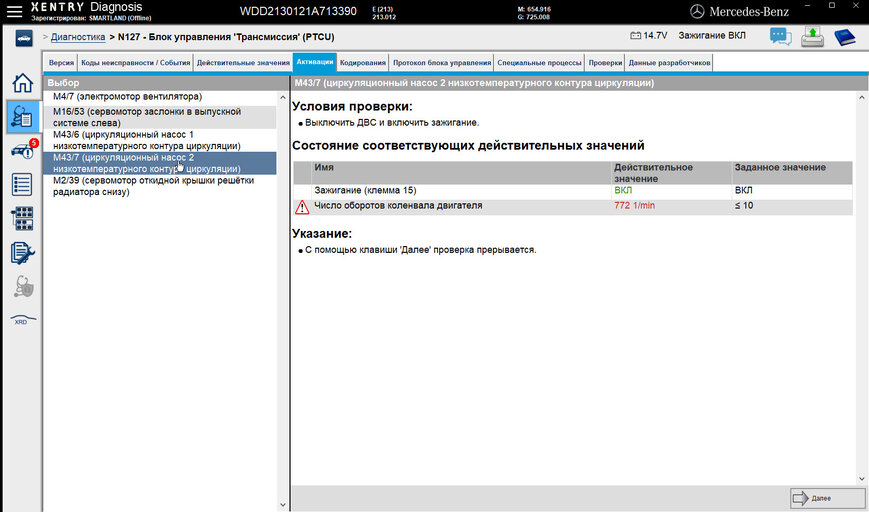The image size is (869, 512).
Task: Open the XRD sidebar icon
Action: [x=23, y=320]
